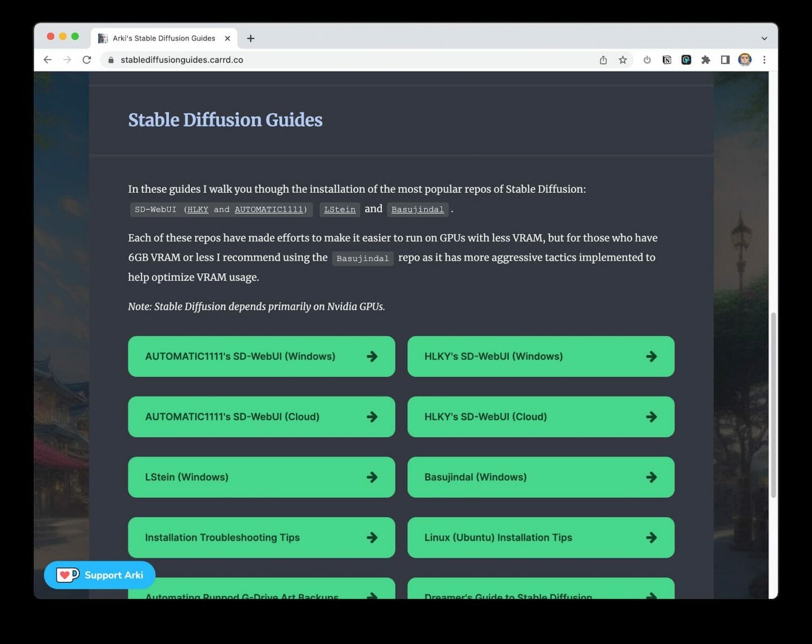This screenshot has width=812, height=644.
Task: Expand the tab search chevron
Action: coord(764,39)
